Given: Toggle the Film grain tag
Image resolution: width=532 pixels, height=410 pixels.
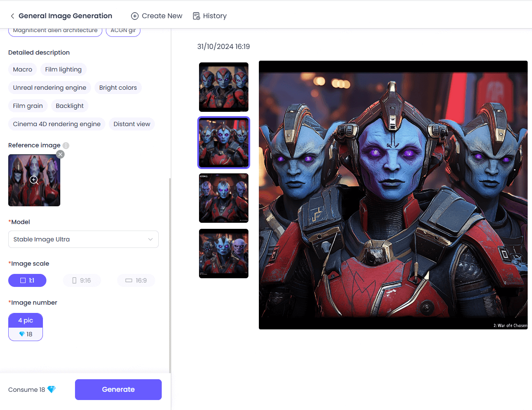Looking at the screenshot, I should point(28,106).
